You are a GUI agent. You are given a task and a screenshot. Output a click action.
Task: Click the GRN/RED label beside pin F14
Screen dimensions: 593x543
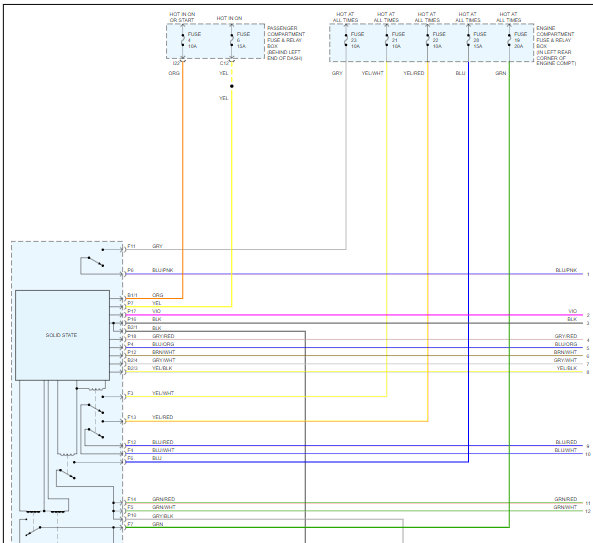coord(163,499)
